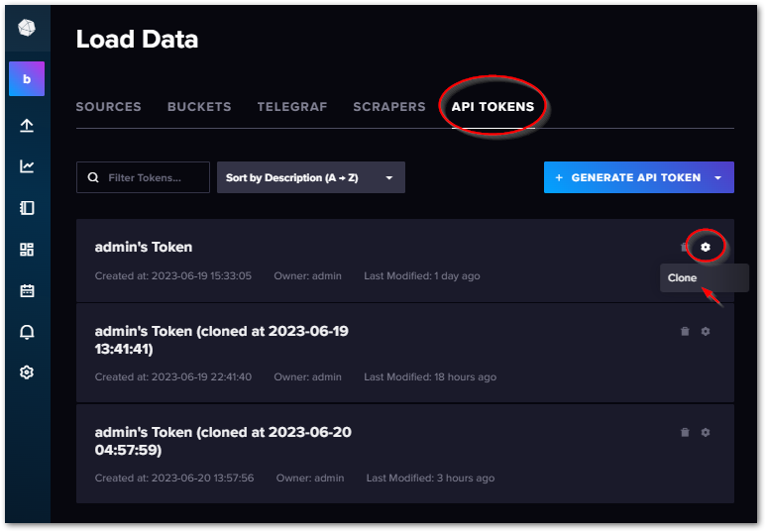Viewport: 766px width, 532px height.
Task: Open the admin's Token entry name
Action: coord(144,248)
